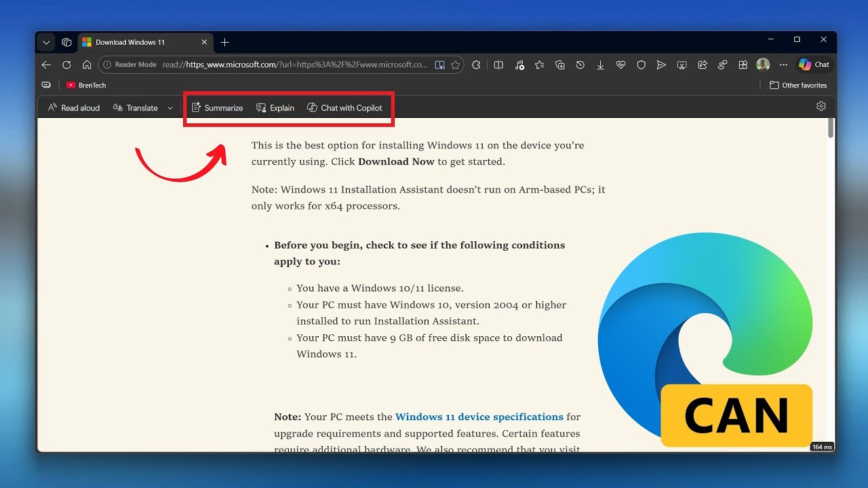Screen dimensions: 868x488
Task: Click Explain in reader toolbar
Action: tap(275, 108)
